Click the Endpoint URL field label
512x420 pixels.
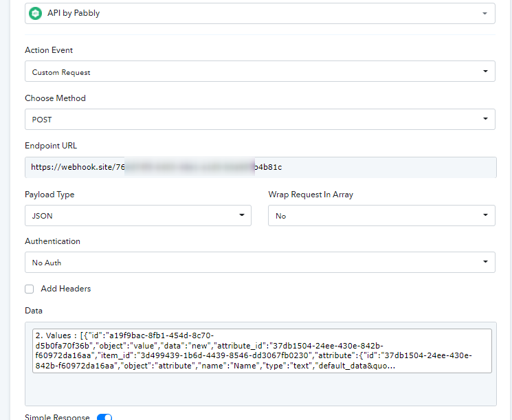pos(51,146)
